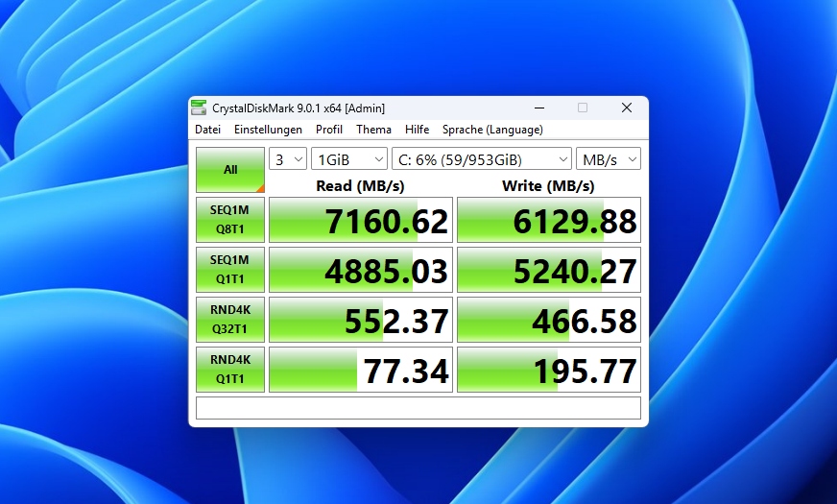Click the 195.77 write result bar
837x504 pixels.
[548, 371]
